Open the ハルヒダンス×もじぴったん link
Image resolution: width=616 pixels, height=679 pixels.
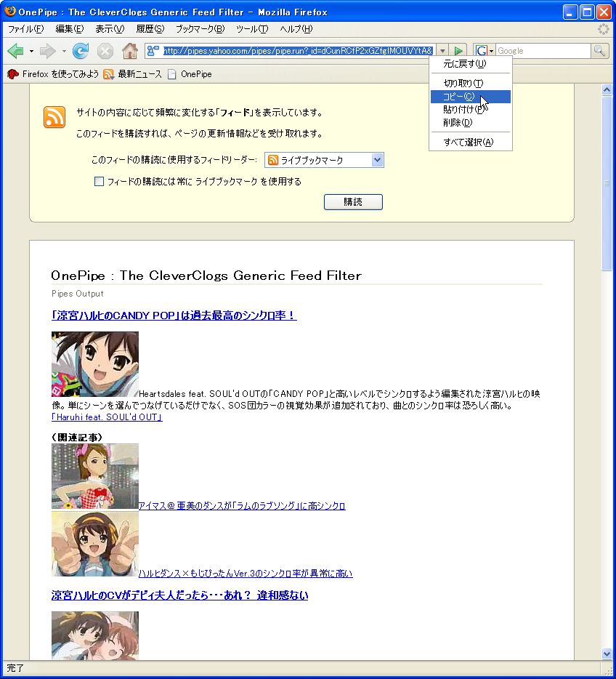click(246, 574)
